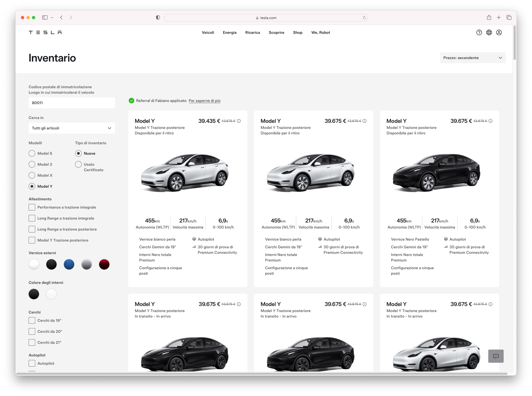Viewport: 532px width, 396px height.
Task: Open the Vernice Nero Pastello car image
Action: (437, 173)
